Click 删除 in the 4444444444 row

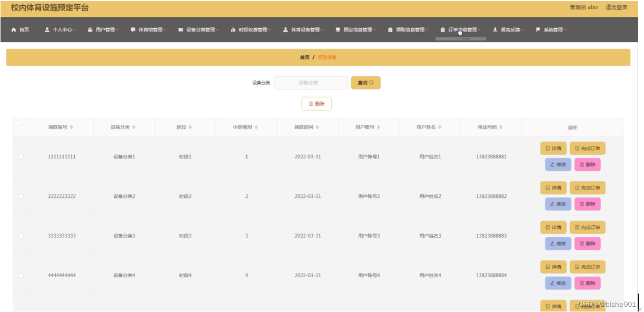pos(587,283)
